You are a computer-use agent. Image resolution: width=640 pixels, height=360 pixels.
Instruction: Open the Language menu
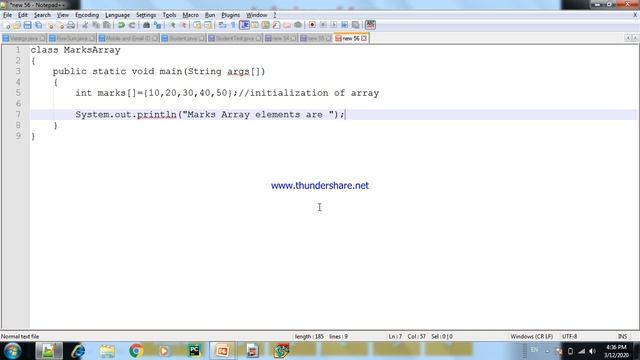(x=117, y=15)
